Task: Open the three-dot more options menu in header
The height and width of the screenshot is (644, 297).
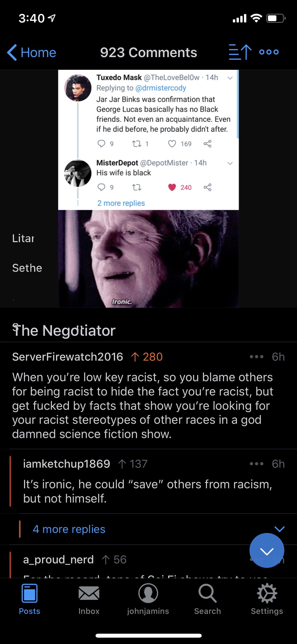Action: 269,52
